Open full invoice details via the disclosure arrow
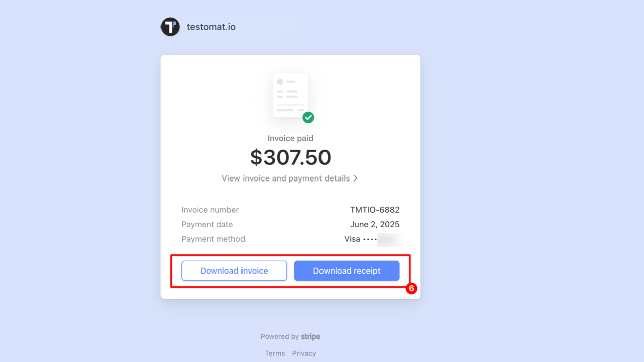 coord(356,178)
